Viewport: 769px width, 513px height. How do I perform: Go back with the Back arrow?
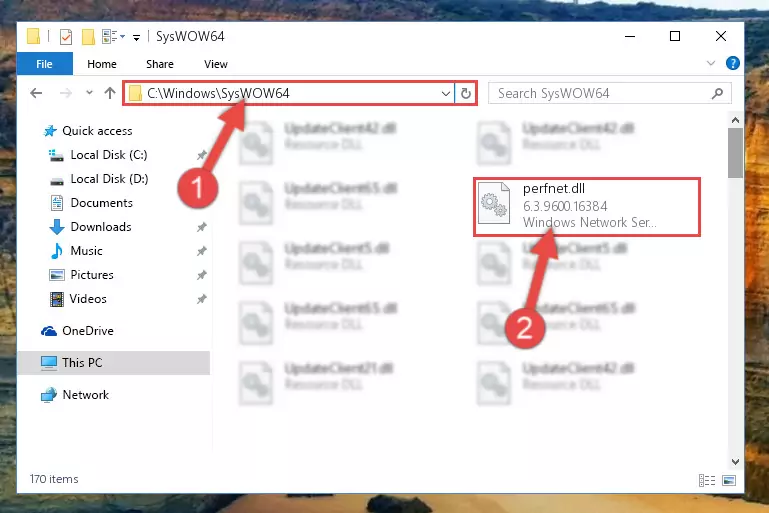(x=36, y=93)
